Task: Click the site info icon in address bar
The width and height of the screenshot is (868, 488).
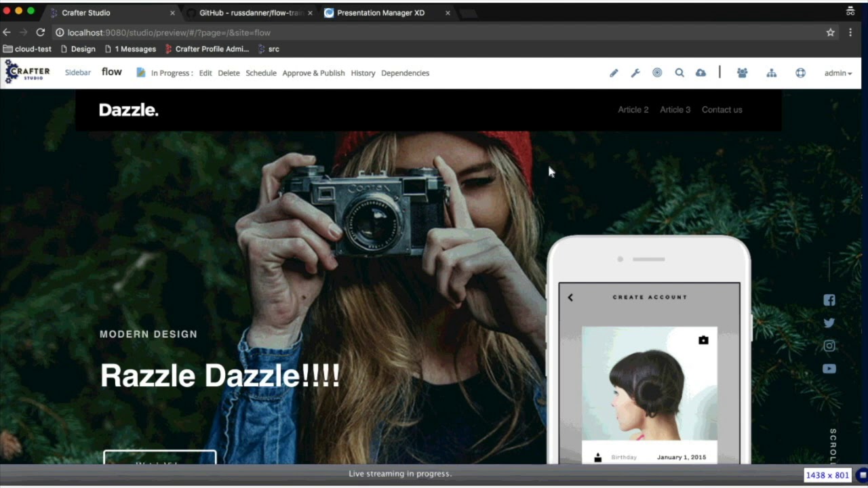Action: click(60, 33)
